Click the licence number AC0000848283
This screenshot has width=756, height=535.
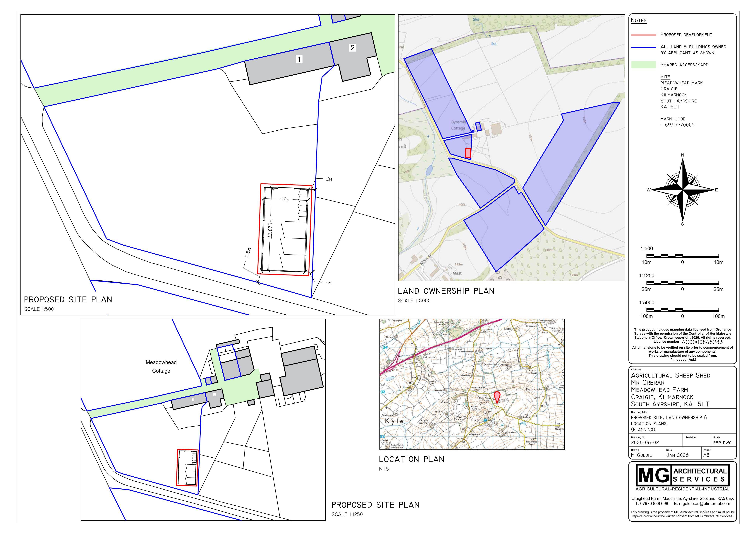coord(702,342)
